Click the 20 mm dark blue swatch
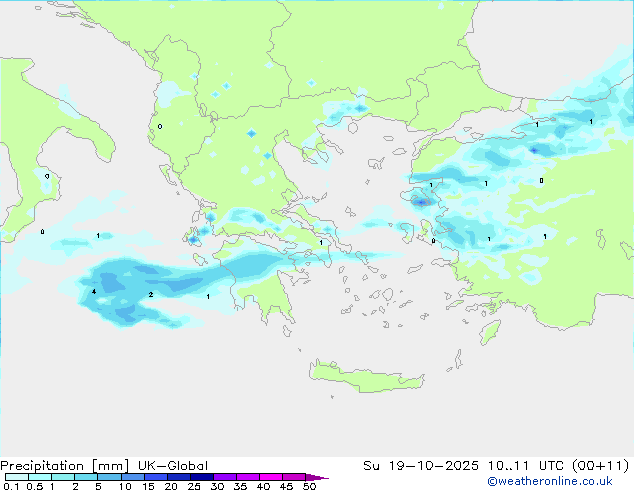 [x=178, y=477]
